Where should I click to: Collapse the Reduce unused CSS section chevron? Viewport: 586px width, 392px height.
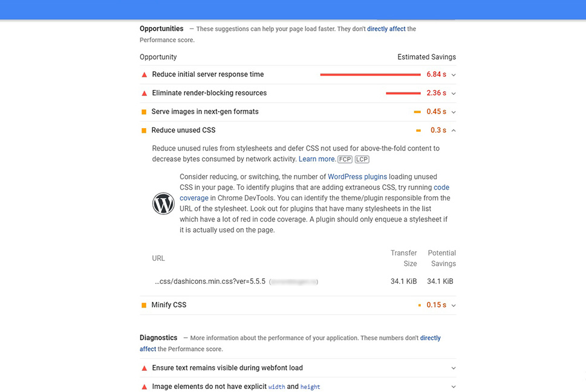(x=454, y=130)
